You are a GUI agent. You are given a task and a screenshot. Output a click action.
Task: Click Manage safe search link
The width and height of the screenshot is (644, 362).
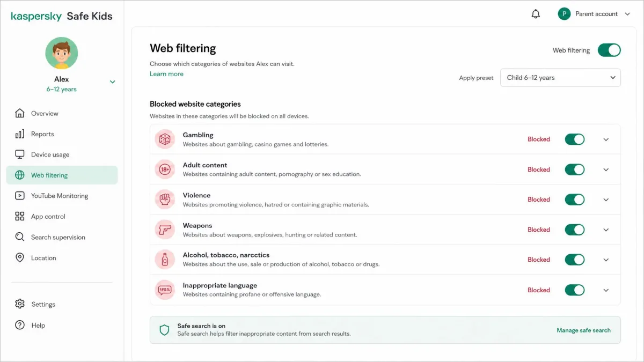coord(583,330)
